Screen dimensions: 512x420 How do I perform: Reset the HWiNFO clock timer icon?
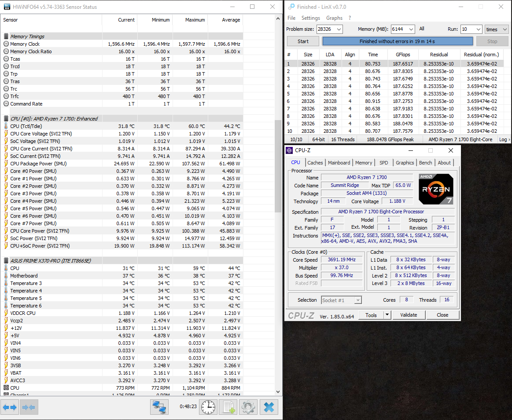pyautogui.click(x=208, y=407)
